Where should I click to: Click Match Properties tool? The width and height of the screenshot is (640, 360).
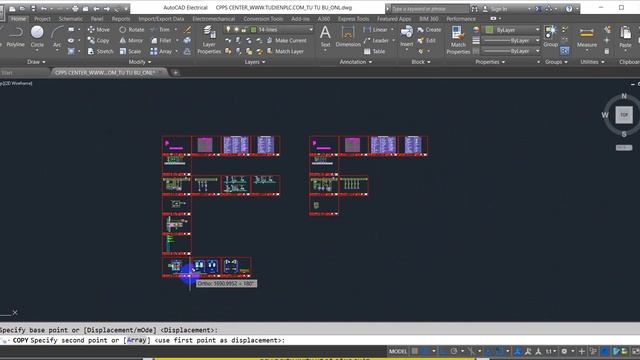tap(458, 40)
